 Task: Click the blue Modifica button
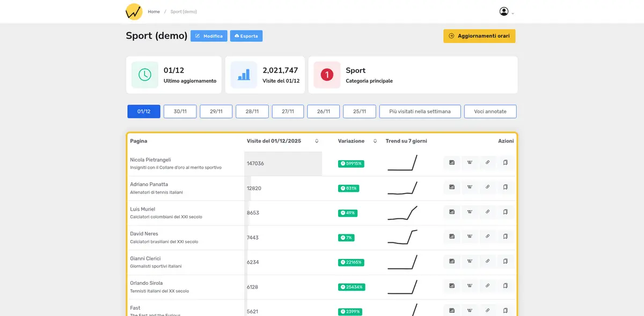point(209,36)
